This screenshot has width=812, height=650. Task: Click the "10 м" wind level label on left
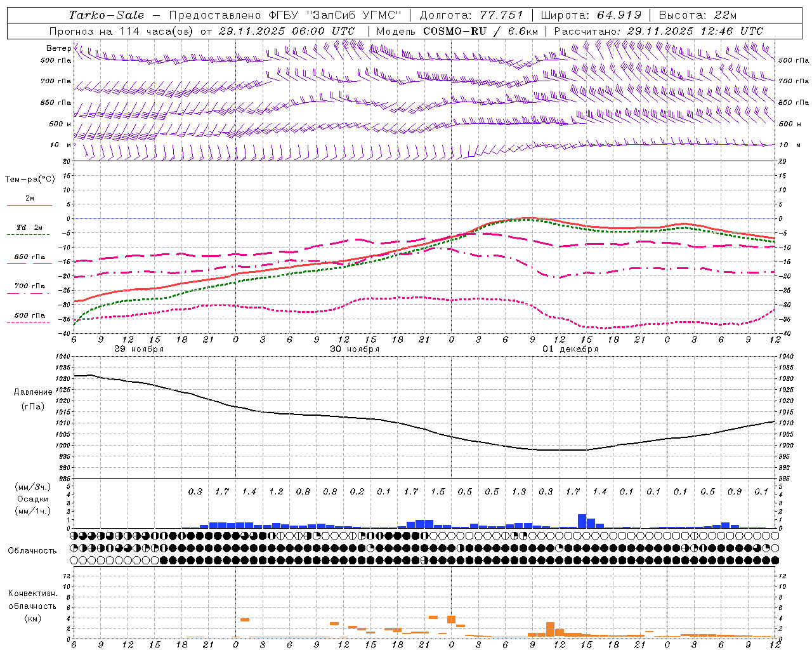[61, 145]
